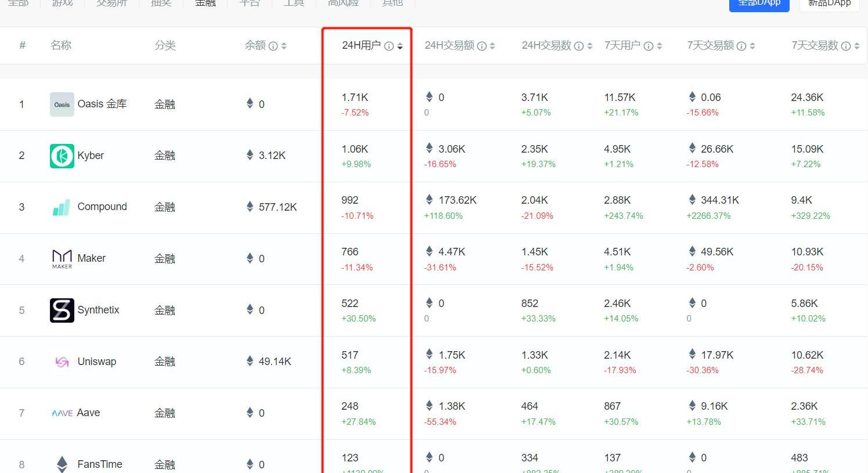
Task: Click Compound 7-day volume change +2266.37%
Action: pyautogui.click(x=708, y=216)
